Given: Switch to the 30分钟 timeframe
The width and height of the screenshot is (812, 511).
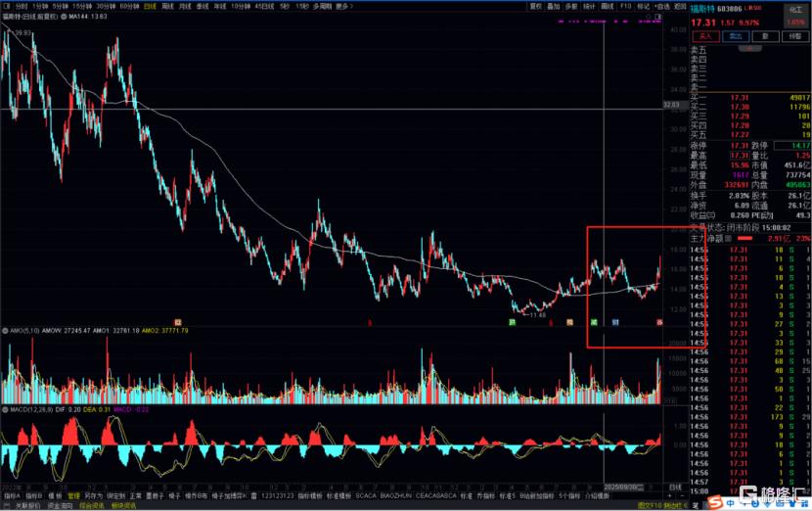Looking at the screenshot, I should [x=106, y=6].
